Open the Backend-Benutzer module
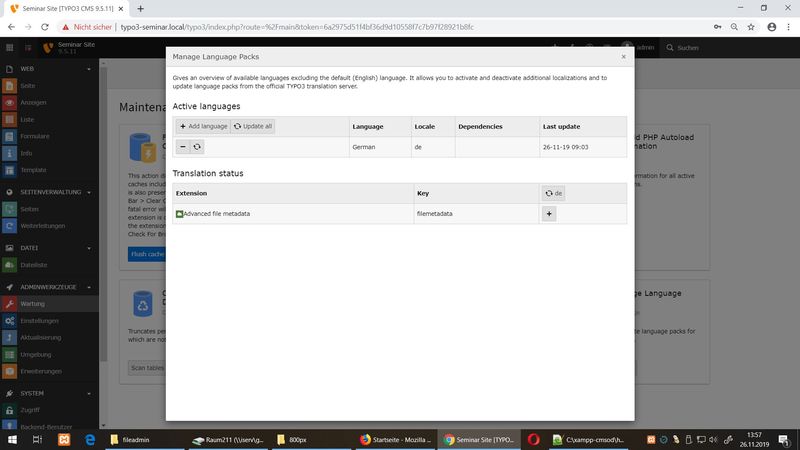Image resolution: width=800 pixels, height=450 pixels. pos(49,426)
